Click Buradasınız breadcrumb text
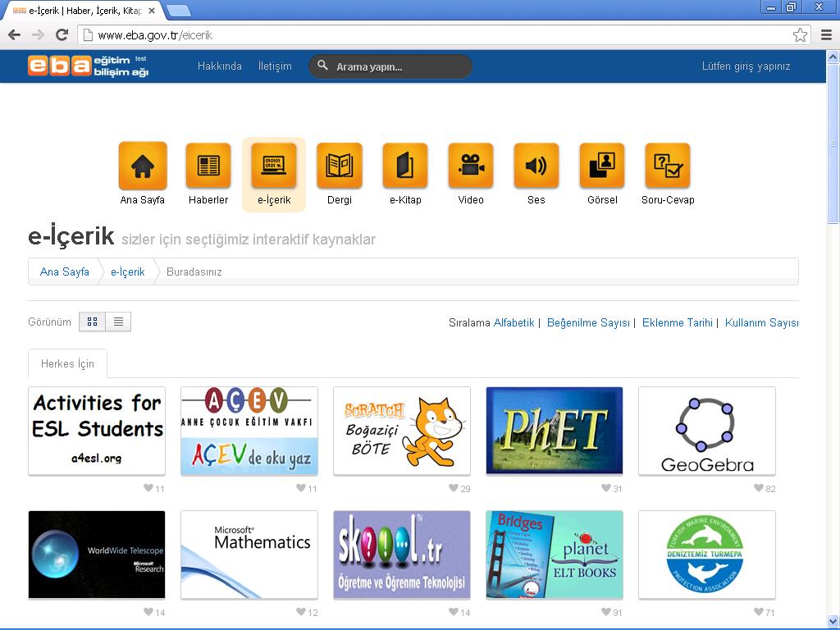The height and width of the screenshot is (630, 840). coord(194,272)
